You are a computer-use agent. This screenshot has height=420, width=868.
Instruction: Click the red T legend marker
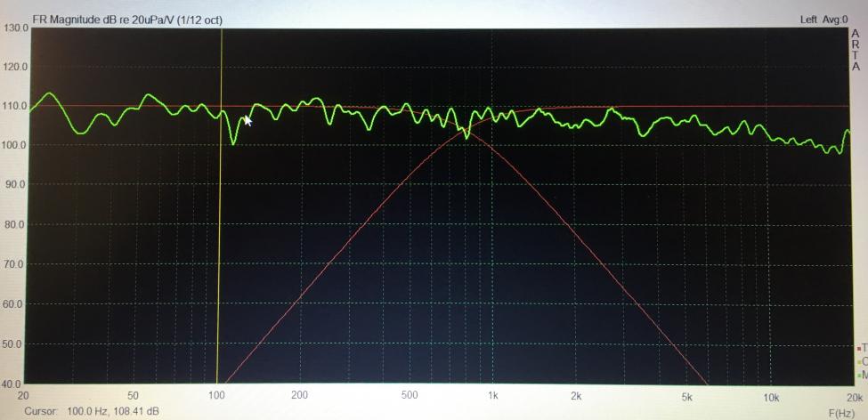point(858,349)
